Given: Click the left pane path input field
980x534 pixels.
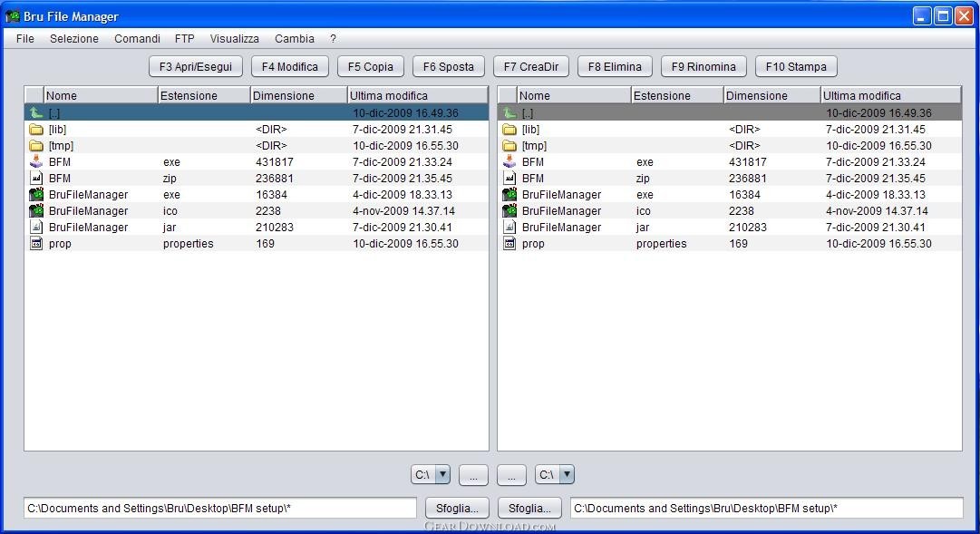Looking at the screenshot, I should [220, 509].
